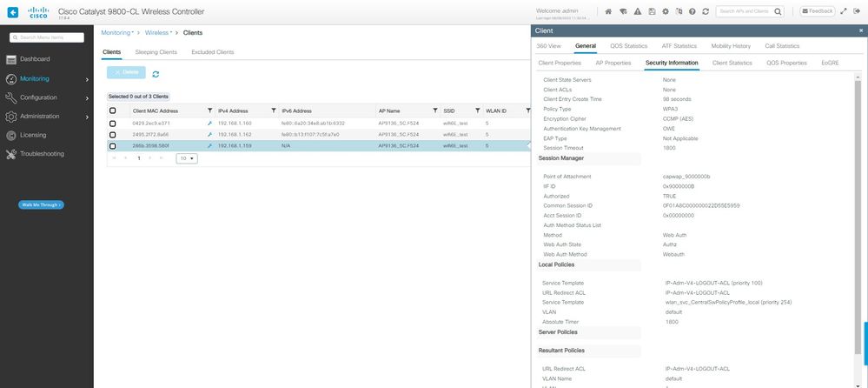This screenshot has height=388, width=868.
Task: Click the Walk Me Through button
Action: 41,205
